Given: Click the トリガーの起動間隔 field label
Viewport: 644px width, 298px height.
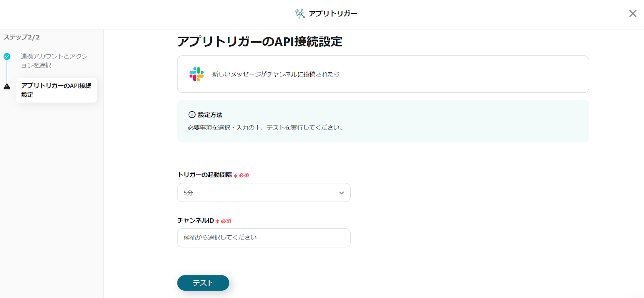Looking at the screenshot, I should [204, 175].
